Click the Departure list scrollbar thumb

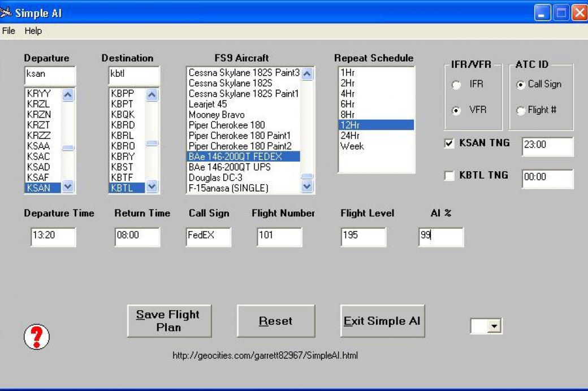(x=68, y=147)
